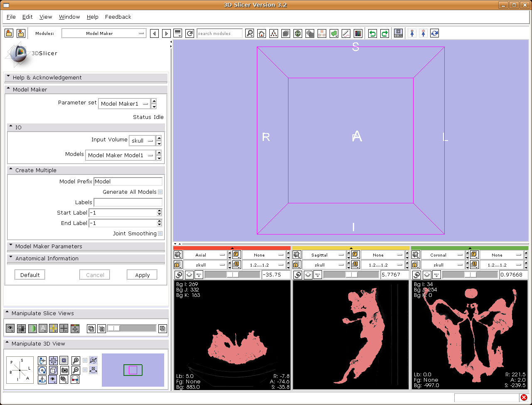This screenshot has width=532, height=405.
Task: Click the 3D view zoom-in magnifier
Action: pos(75,361)
